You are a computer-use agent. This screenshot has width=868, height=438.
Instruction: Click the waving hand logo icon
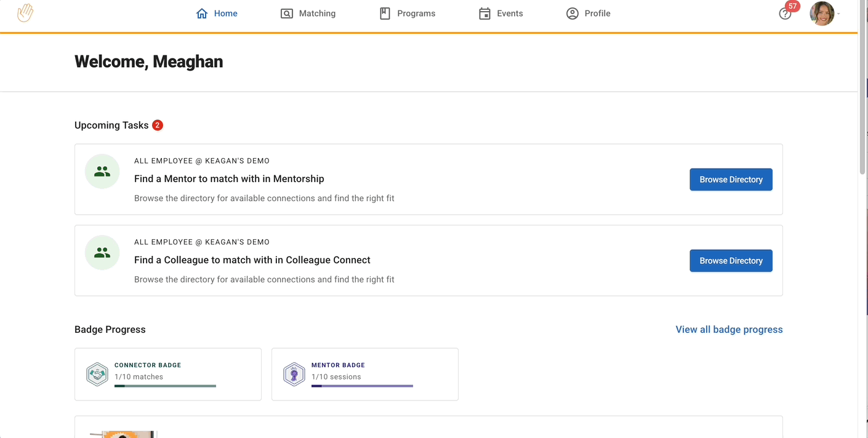point(25,13)
